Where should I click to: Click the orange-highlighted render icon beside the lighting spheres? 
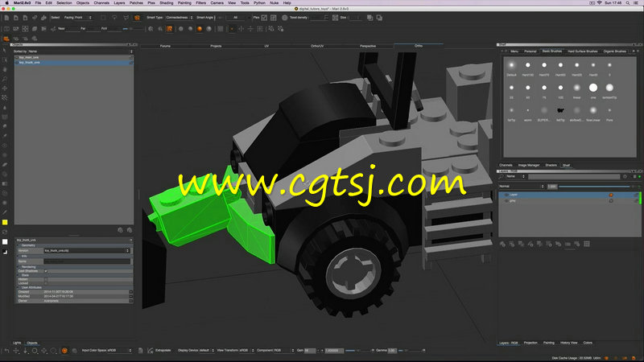(x=169, y=29)
